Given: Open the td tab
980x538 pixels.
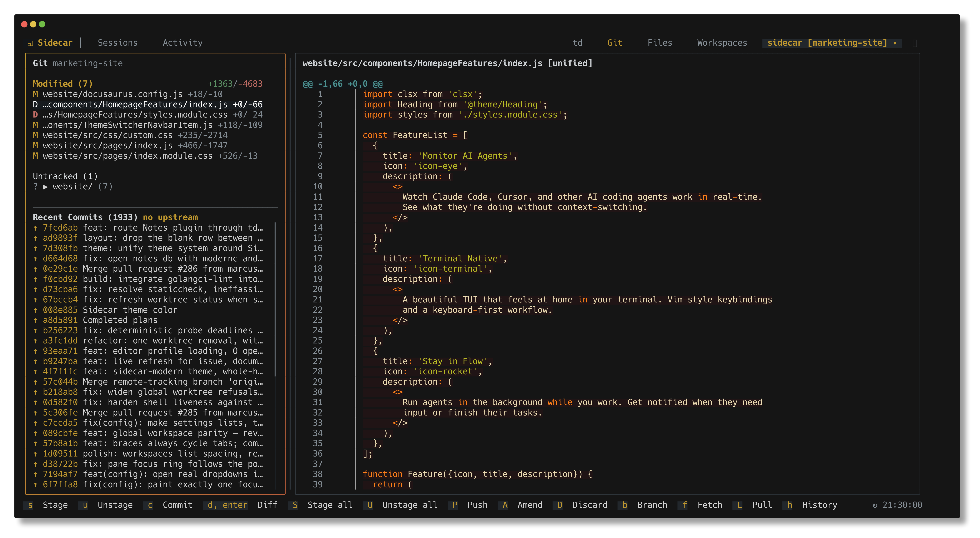Looking at the screenshot, I should [x=577, y=43].
